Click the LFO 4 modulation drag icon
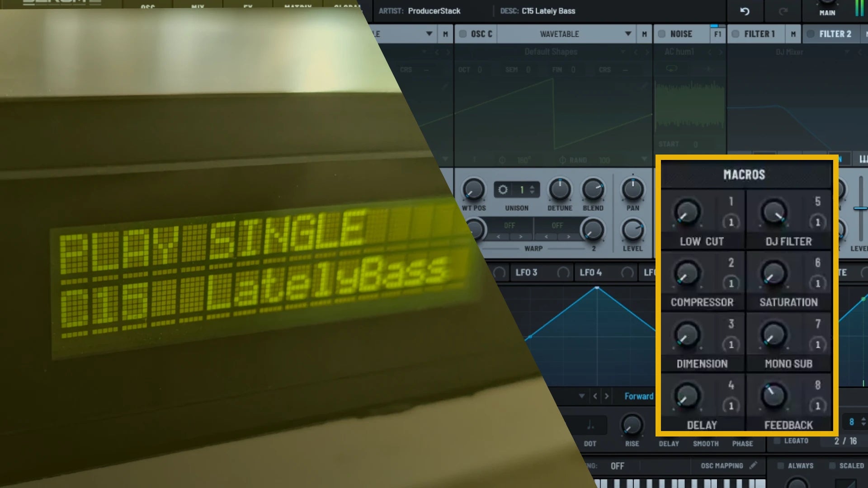868x488 pixels. (x=627, y=272)
